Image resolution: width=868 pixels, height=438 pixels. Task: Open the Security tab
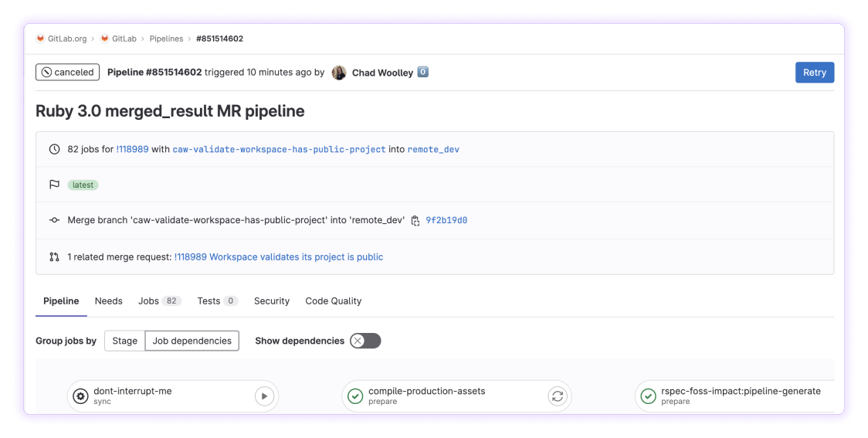click(x=272, y=300)
